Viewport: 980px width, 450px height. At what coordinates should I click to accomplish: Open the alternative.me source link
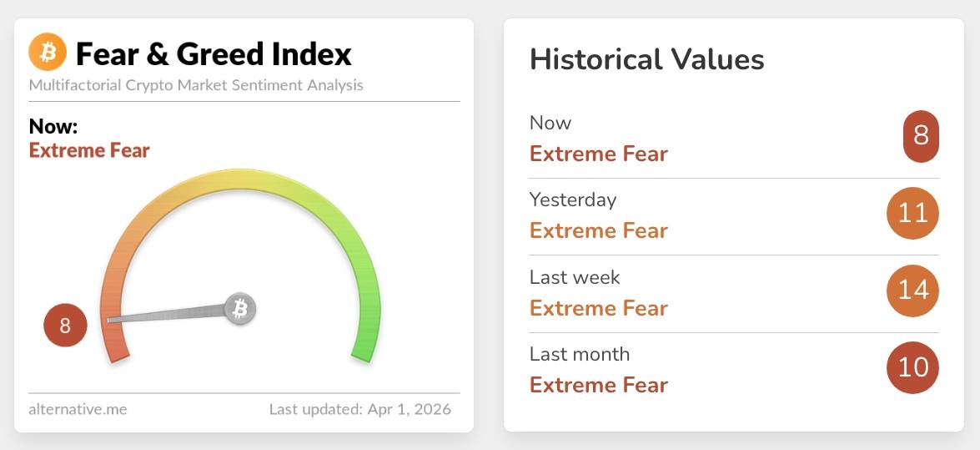78,409
